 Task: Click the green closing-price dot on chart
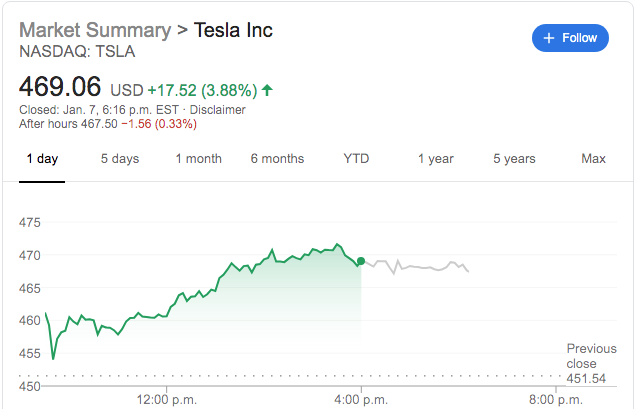click(361, 262)
